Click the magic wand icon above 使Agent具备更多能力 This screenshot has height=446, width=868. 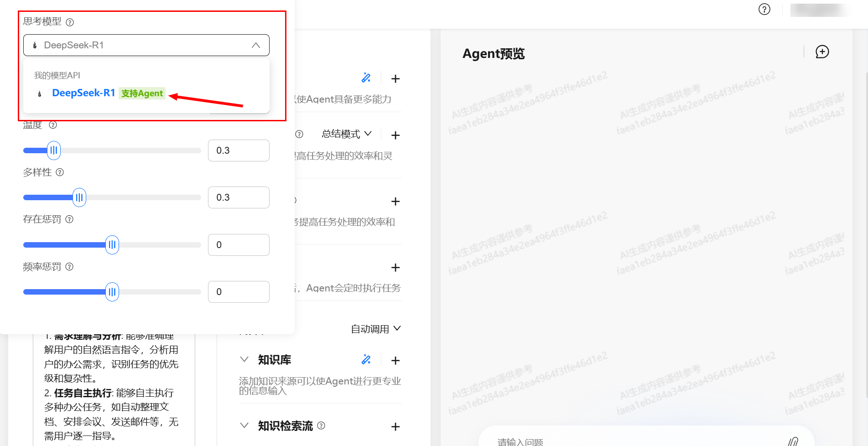pos(366,78)
